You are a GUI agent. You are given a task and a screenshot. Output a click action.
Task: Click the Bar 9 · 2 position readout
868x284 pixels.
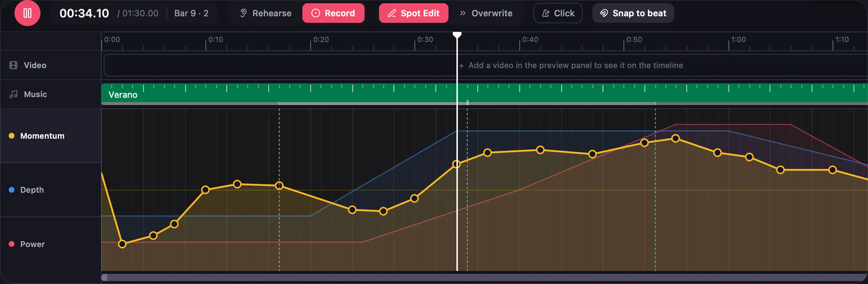pyautogui.click(x=191, y=13)
